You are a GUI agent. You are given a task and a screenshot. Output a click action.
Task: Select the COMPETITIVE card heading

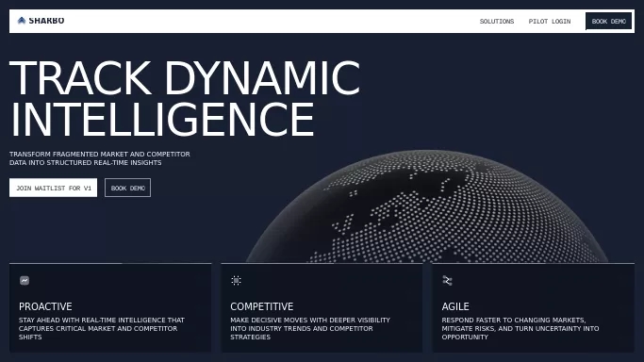pos(261,306)
